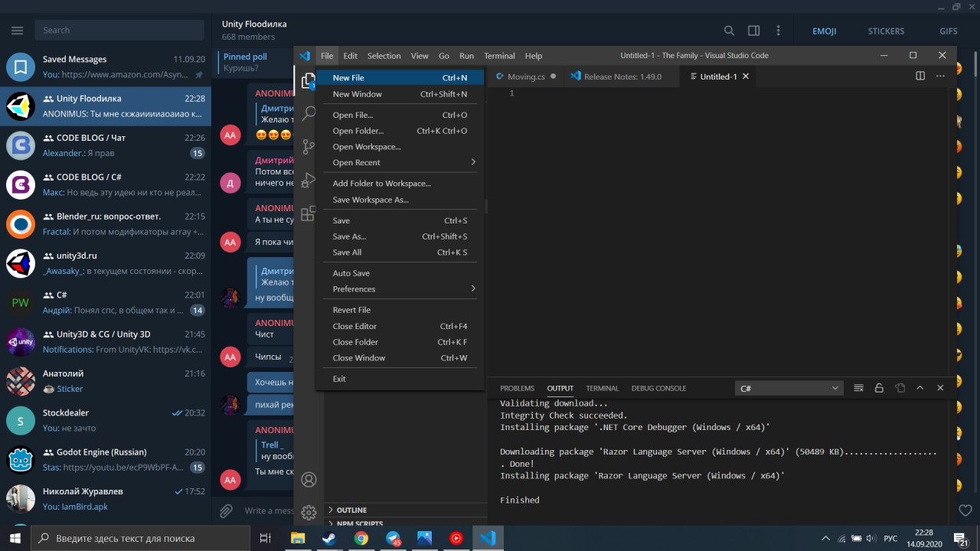Open the Pinned poll banner
The width and height of the screenshot is (980, 551).
[x=256, y=62]
